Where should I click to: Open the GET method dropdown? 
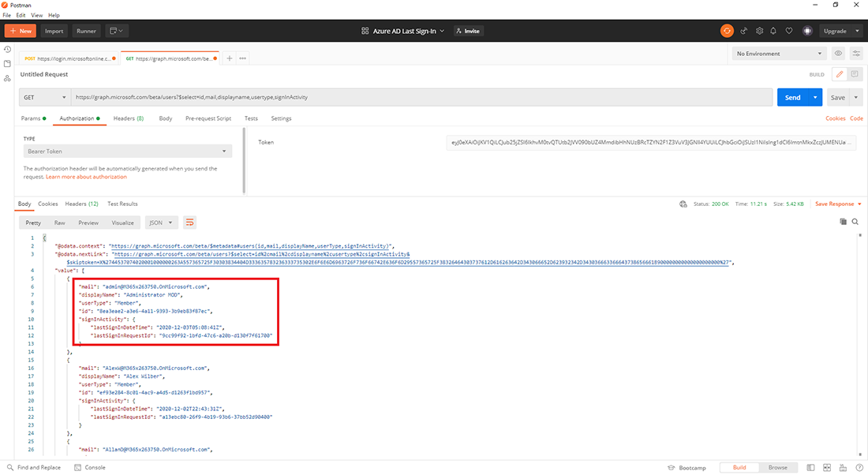pyautogui.click(x=44, y=97)
